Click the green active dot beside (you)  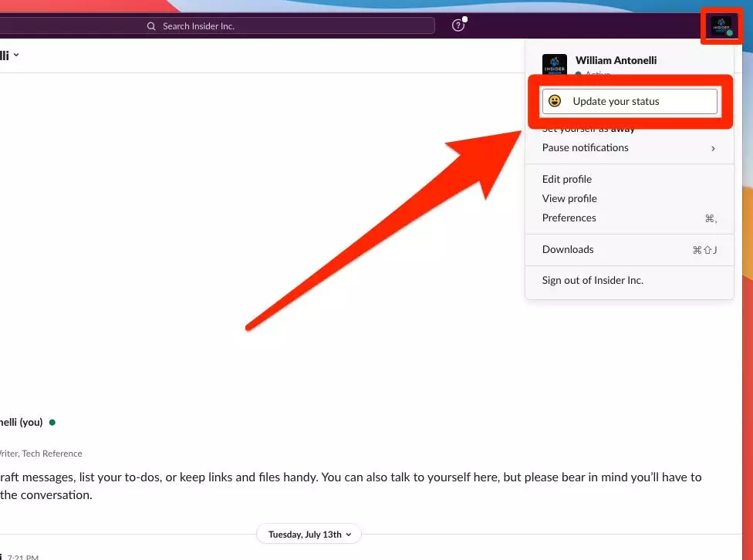click(x=52, y=422)
